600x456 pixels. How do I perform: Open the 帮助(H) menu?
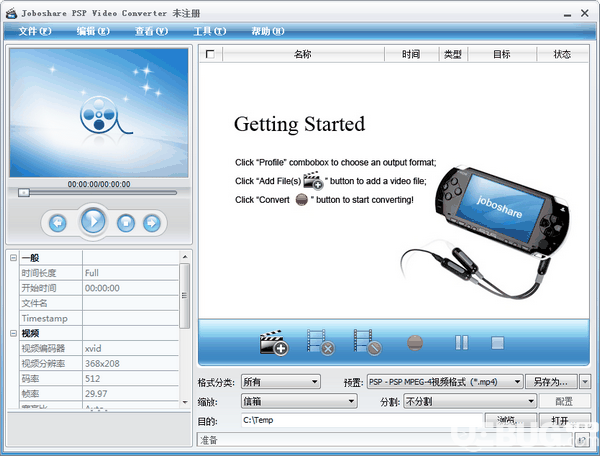tap(268, 31)
